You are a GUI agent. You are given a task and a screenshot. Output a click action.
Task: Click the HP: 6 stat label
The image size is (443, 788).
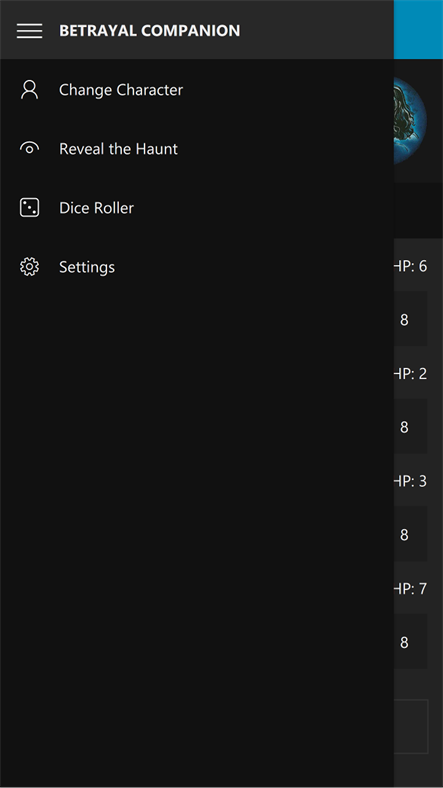pos(410,266)
